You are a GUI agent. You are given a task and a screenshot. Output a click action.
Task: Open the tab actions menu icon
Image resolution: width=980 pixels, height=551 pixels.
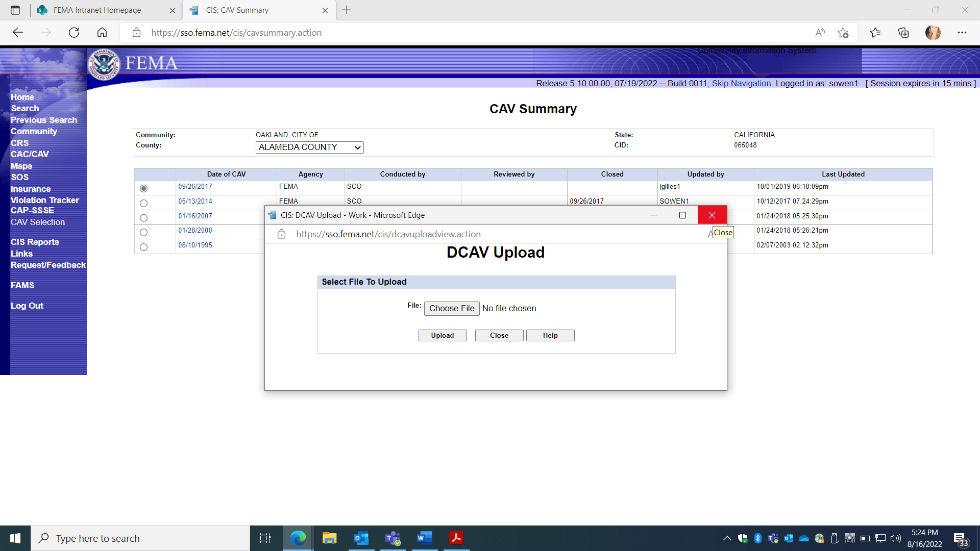[x=15, y=10]
